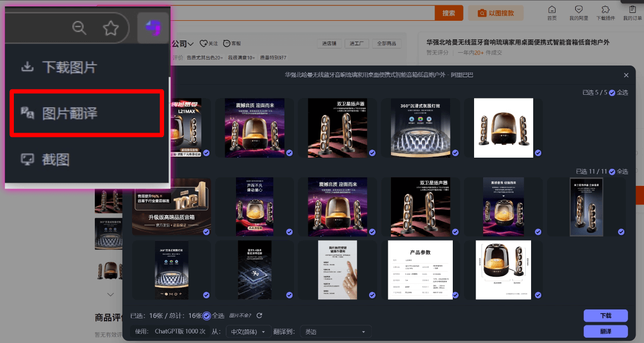Open 我的阿里 account icon

point(578,13)
